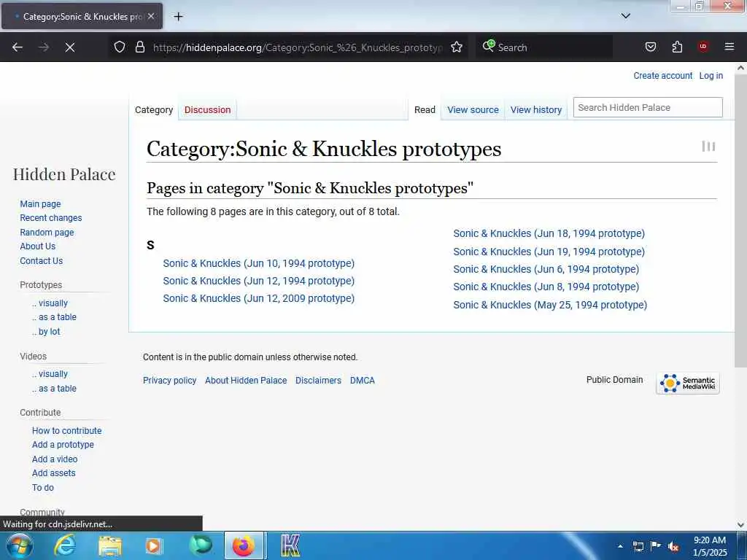
Task: Open the Semantic MediaWiki badge
Action: (687, 383)
